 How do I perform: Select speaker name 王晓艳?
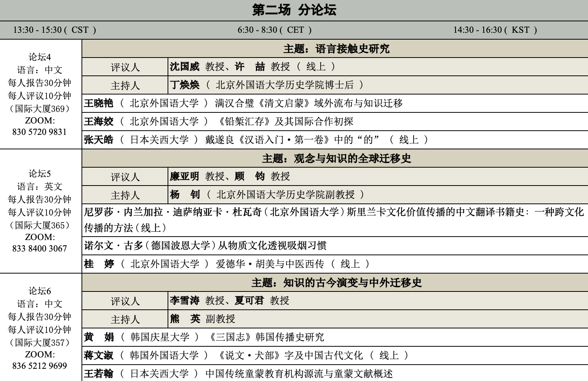99,103
